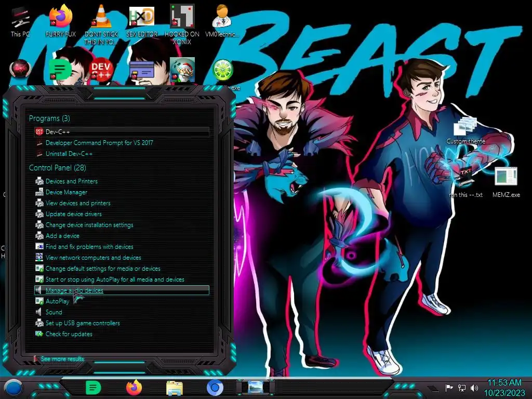Open Developer Command Prompt for VS 2017
Viewport: 532px width, 399px height.
pos(122,142)
